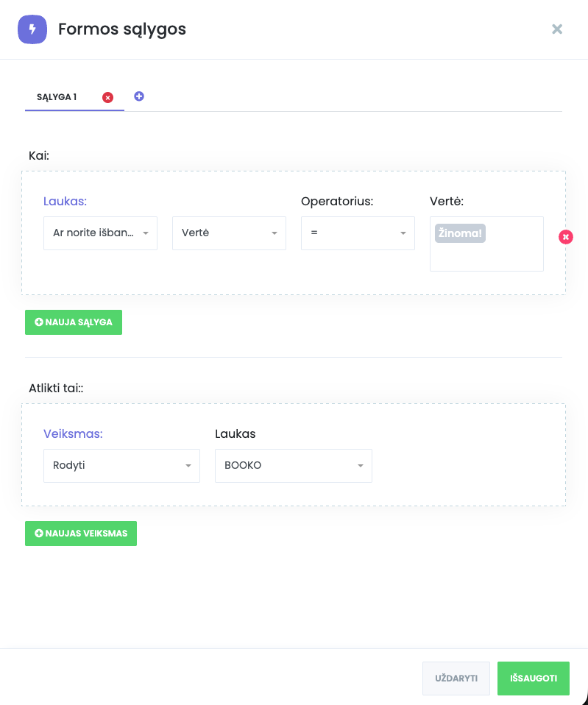Viewport: 588px width, 705px height.
Task: Add new condition tab with plus icon
Action: click(139, 96)
